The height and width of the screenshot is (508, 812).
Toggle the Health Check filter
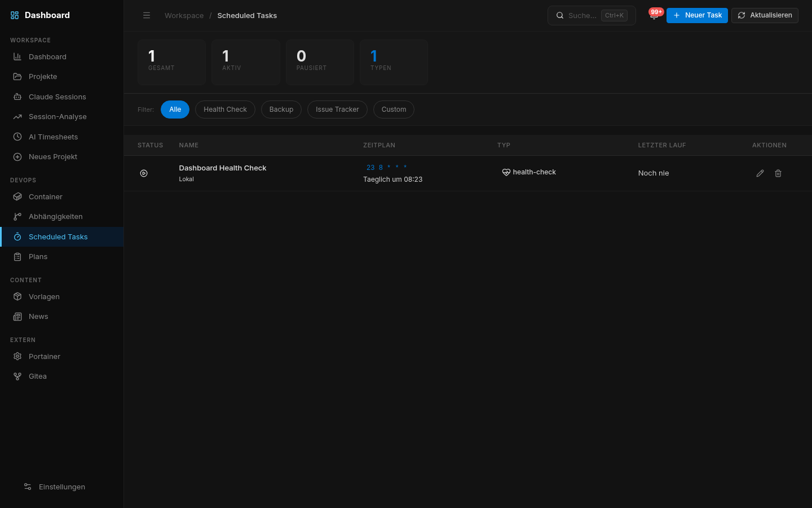coord(225,109)
